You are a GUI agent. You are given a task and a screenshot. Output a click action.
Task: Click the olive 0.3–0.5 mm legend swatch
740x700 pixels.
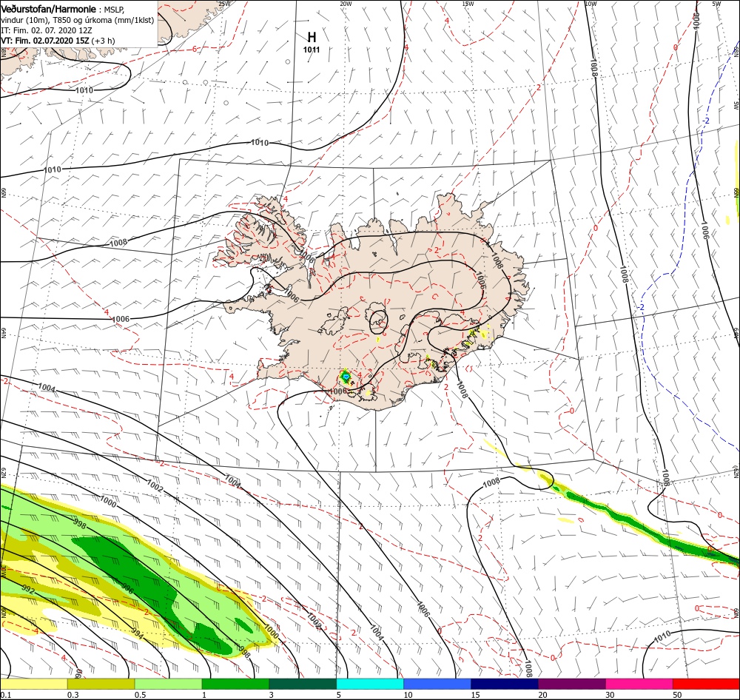coord(101,684)
